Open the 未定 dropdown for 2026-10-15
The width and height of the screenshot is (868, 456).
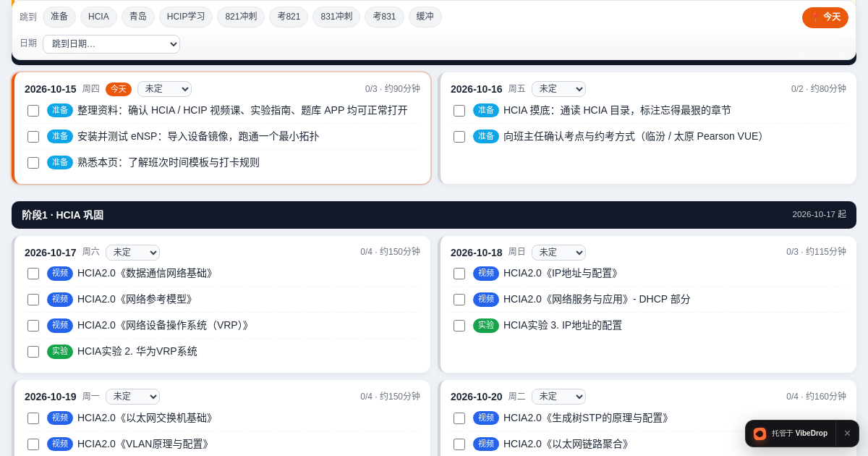[x=164, y=89]
